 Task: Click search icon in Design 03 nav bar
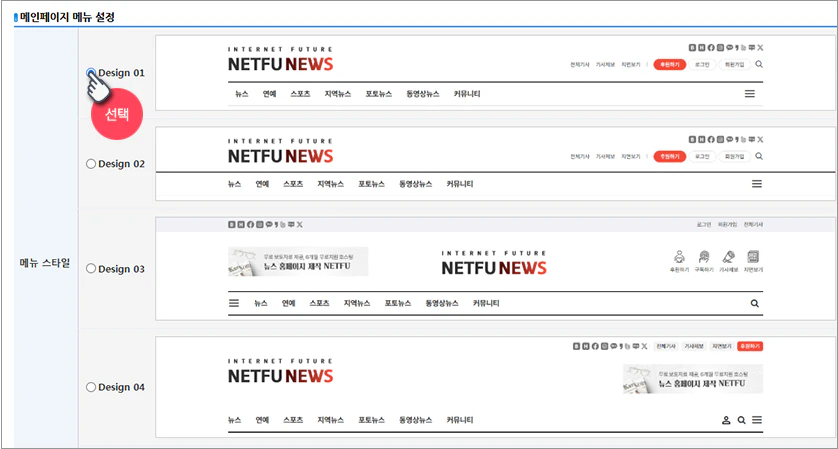754,303
